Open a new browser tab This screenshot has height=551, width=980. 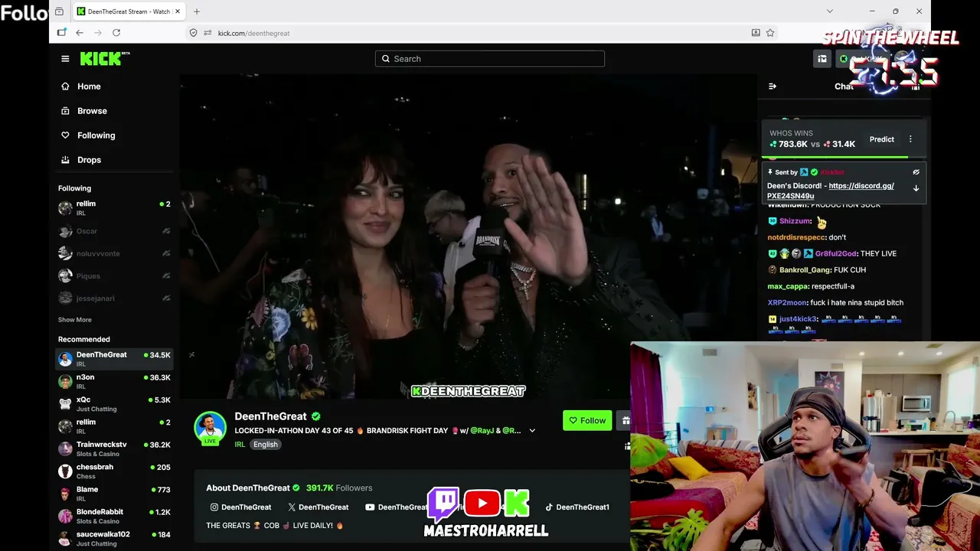pyautogui.click(x=197, y=11)
